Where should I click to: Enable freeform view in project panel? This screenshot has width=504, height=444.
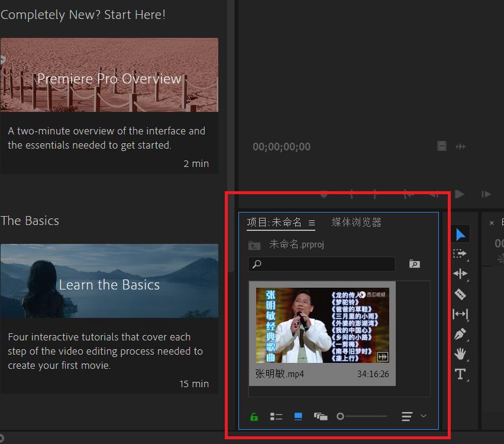(321, 417)
